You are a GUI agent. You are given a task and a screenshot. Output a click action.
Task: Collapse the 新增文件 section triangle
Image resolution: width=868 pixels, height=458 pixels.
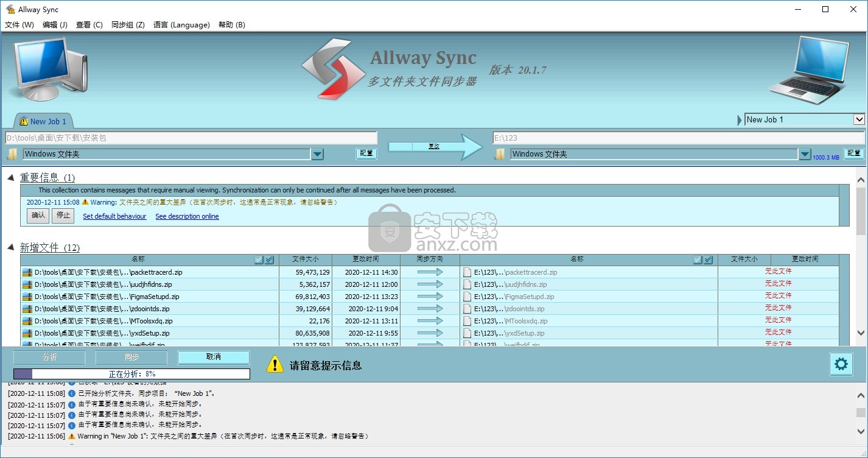coord(10,247)
